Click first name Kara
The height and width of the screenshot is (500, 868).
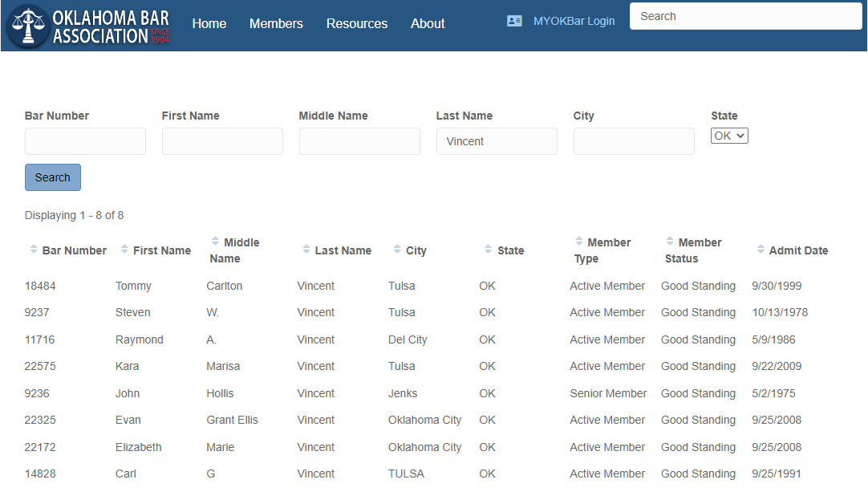128,366
